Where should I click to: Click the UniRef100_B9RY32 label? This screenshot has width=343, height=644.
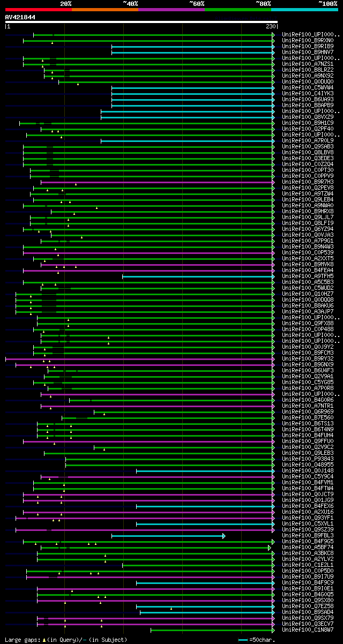[x=308, y=358]
